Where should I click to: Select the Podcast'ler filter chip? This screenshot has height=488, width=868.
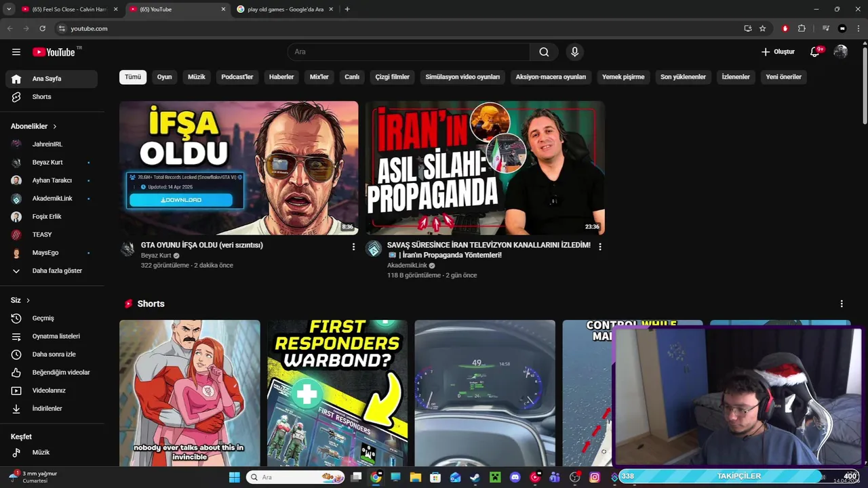(237, 77)
